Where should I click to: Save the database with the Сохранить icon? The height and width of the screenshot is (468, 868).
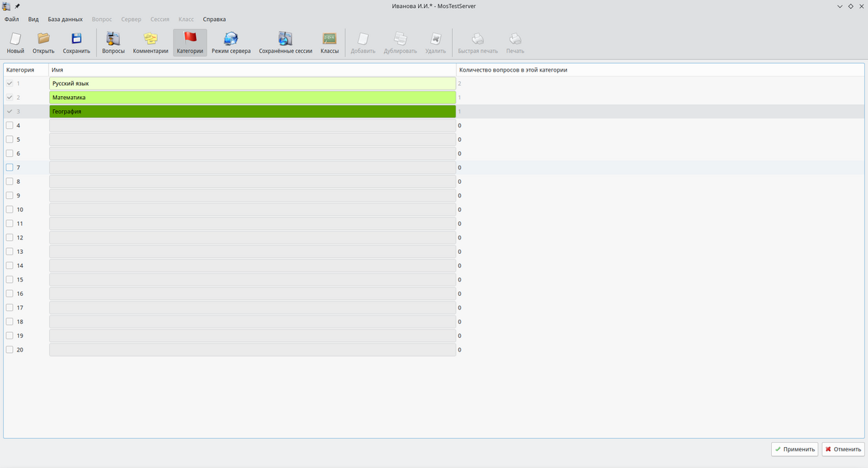[x=76, y=40]
